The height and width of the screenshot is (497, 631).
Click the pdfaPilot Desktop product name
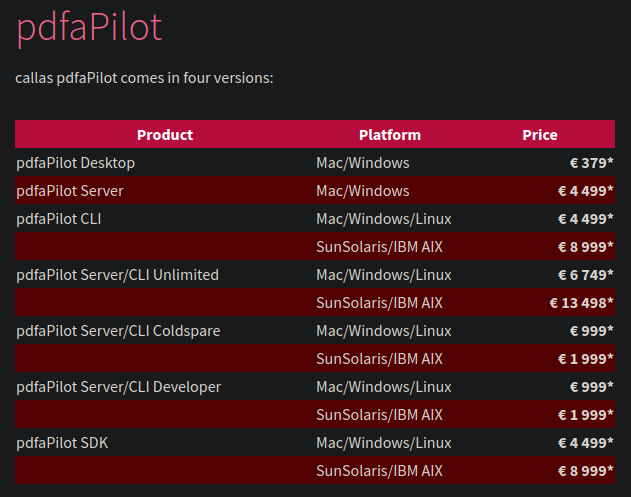pos(76,163)
